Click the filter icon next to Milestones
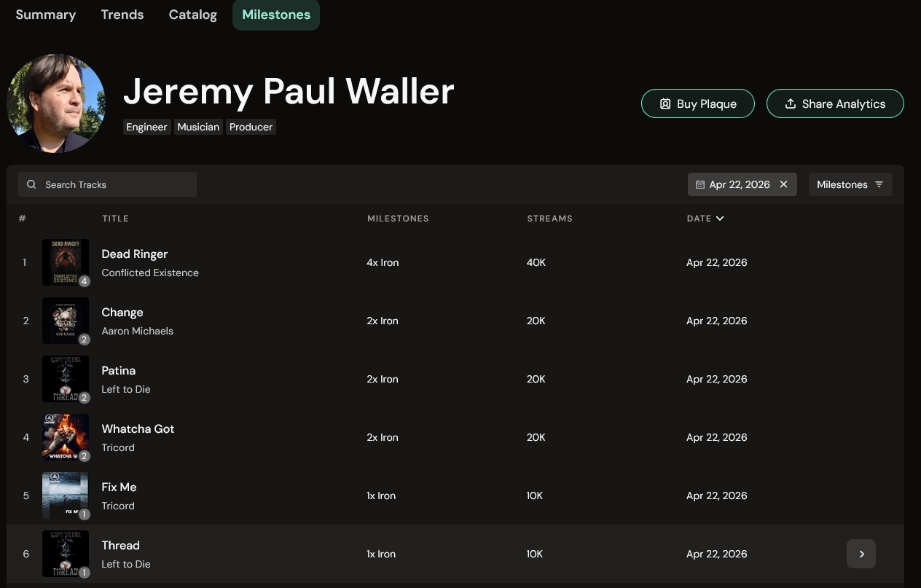The height and width of the screenshot is (588, 921). [877, 184]
